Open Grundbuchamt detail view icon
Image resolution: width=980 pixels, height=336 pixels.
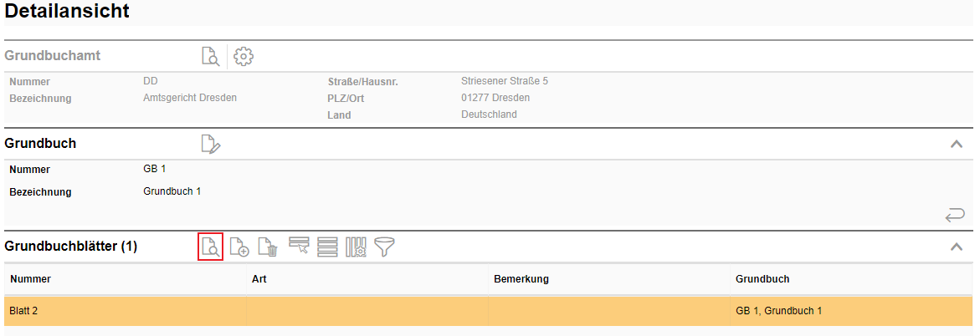209,56
